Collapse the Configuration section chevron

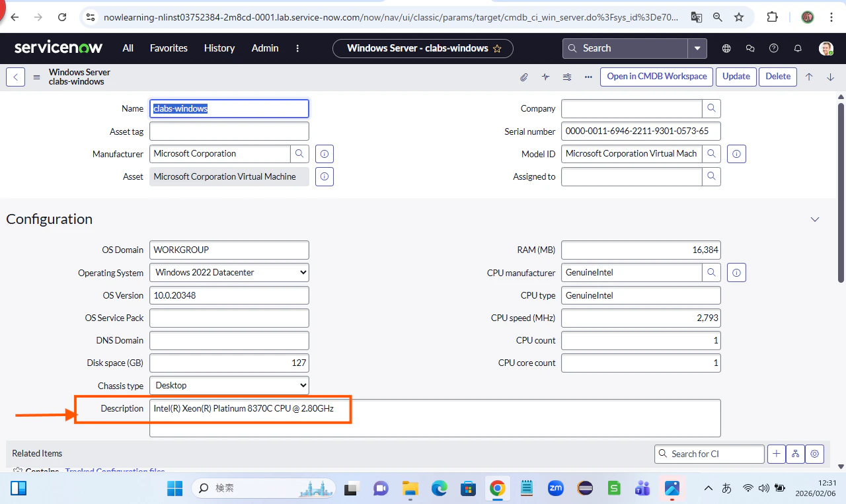pyautogui.click(x=815, y=219)
